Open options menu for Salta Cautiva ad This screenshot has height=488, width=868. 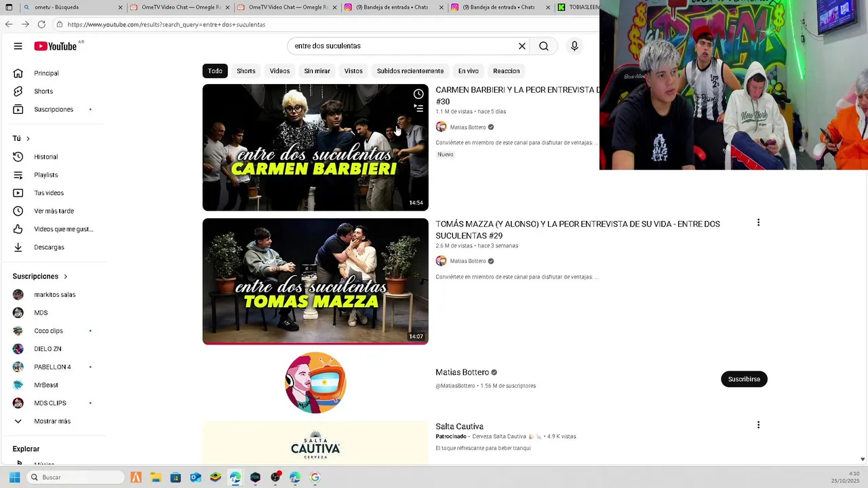point(758,425)
